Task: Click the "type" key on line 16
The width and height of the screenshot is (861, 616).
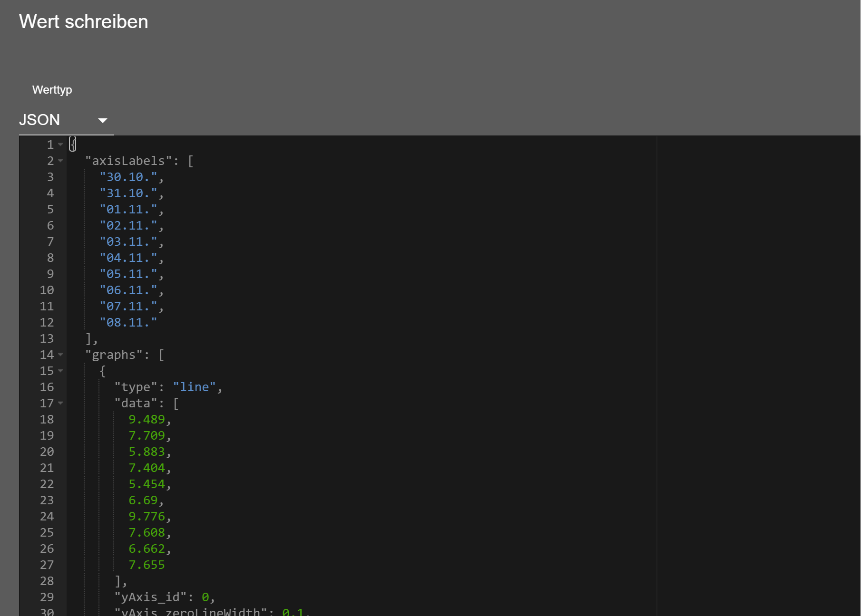Action: pos(136,387)
